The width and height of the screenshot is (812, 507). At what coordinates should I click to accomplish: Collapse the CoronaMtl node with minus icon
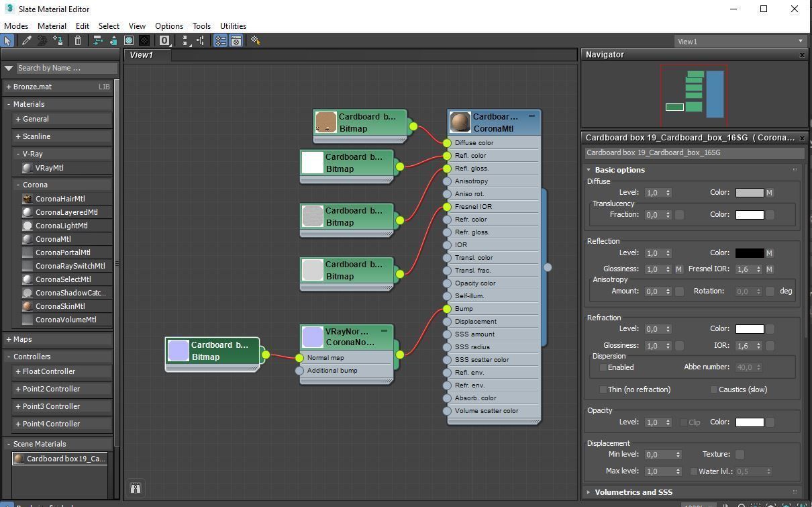click(x=531, y=116)
